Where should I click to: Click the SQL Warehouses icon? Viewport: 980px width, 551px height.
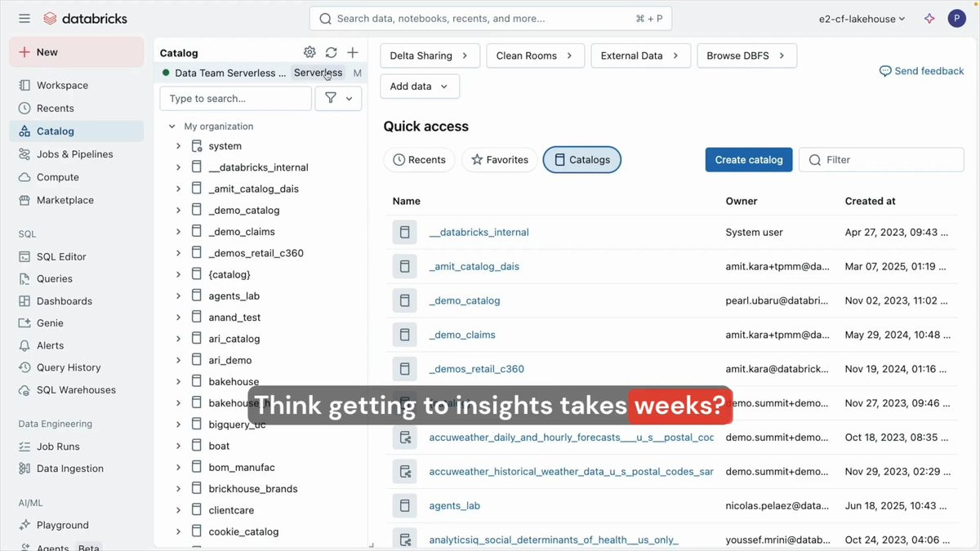click(24, 389)
